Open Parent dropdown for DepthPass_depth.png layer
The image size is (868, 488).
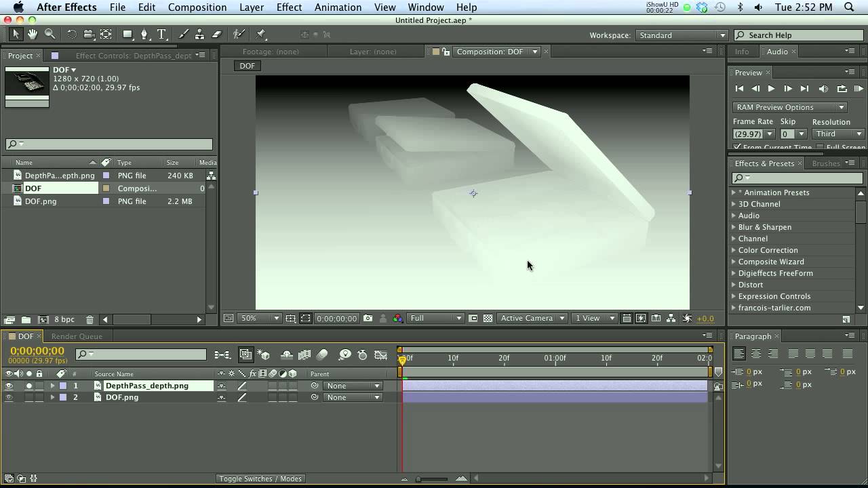pos(353,386)
